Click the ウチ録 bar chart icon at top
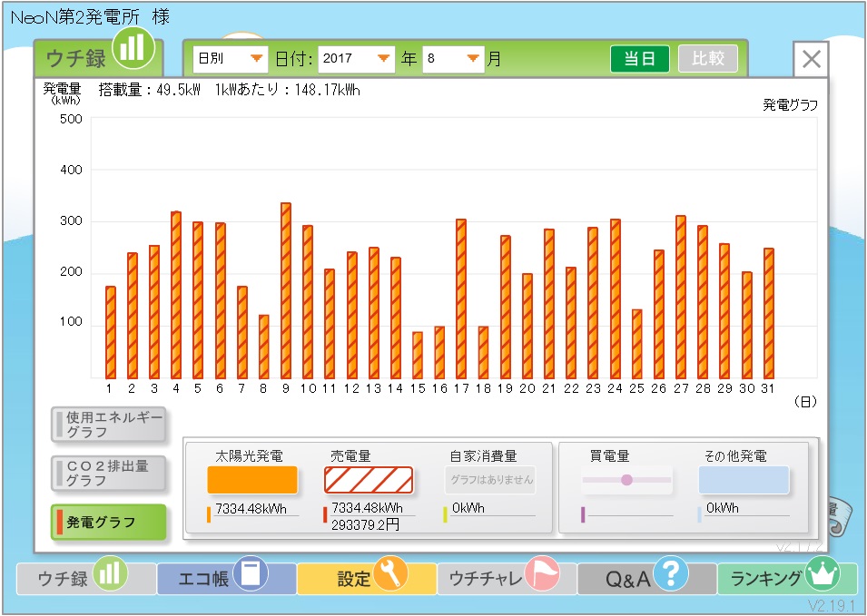Image resolution: width=867 pixels, height=616 pixels. pyautogui.click(x=133, y=48)
